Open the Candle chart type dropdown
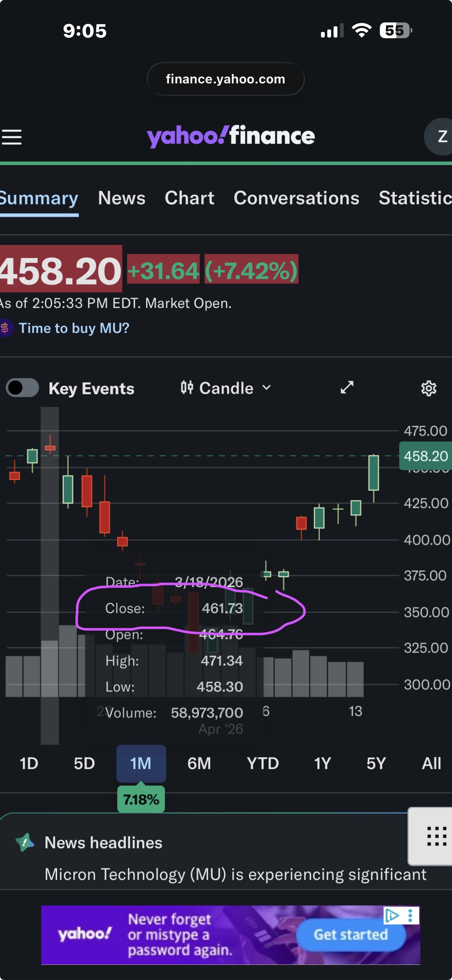This screenshot has height=980, width=452. [225, 388]
